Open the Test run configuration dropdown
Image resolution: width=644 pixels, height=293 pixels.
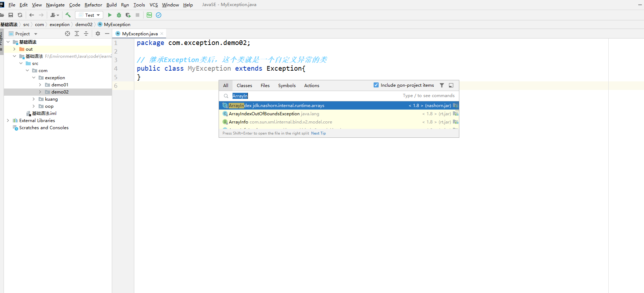point(89,15)
